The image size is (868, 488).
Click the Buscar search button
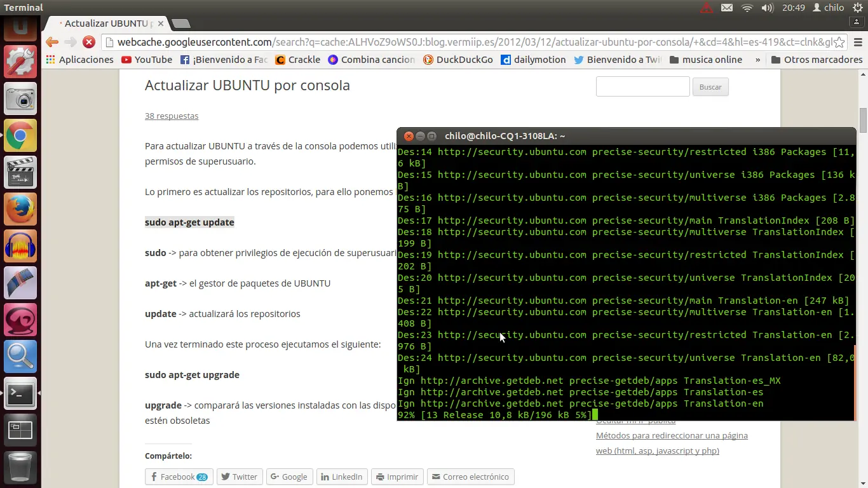[x=710, y=87]
